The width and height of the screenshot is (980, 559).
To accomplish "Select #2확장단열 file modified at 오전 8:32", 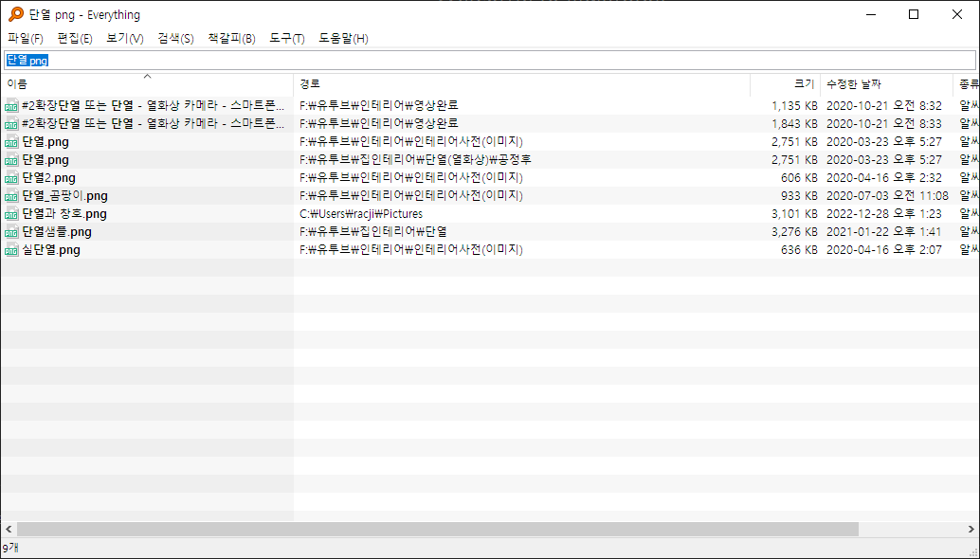I will click(154, 105).
